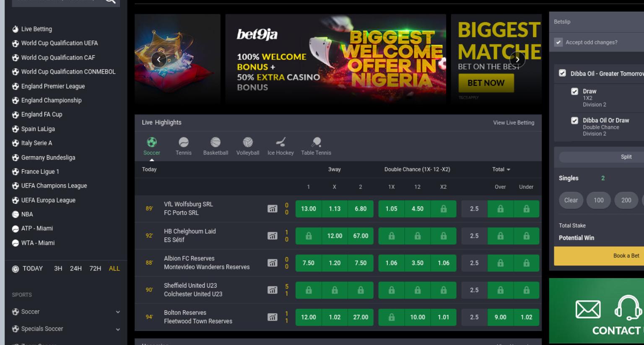Pick draw odds 1.20 in Albion FC Reserves match
Screen dimensions: 644x345
(335, 263)
